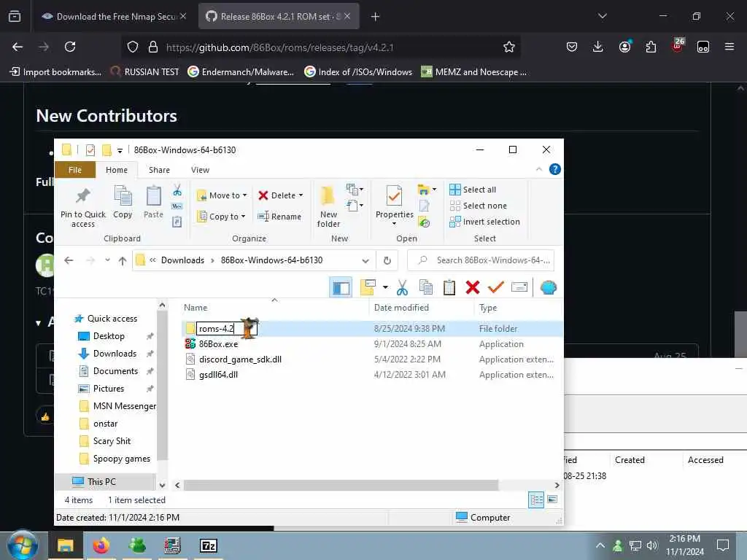
Task: Click the Cut scissors in lower toolbar
Action: click(x=402, y=287)
